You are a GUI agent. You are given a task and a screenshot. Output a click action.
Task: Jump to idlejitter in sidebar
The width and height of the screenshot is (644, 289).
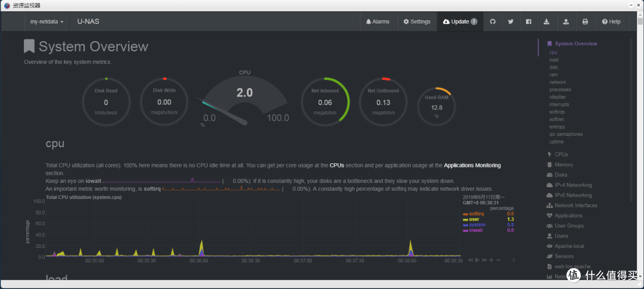pyautogui.click(x=558, y=97)
